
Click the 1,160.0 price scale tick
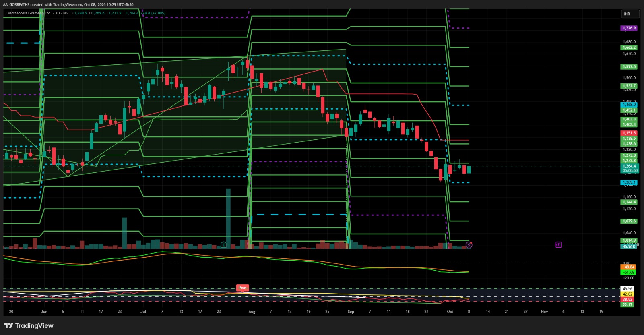pyautogui.click(x=629, y=197)
